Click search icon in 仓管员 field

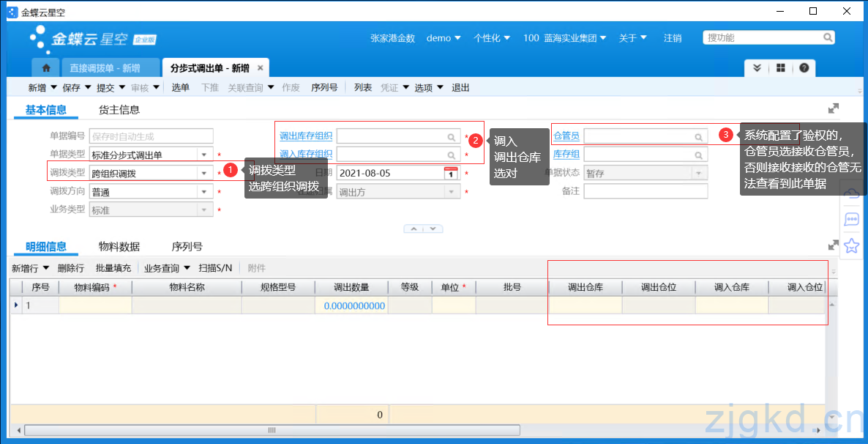[x=699, y=137]
